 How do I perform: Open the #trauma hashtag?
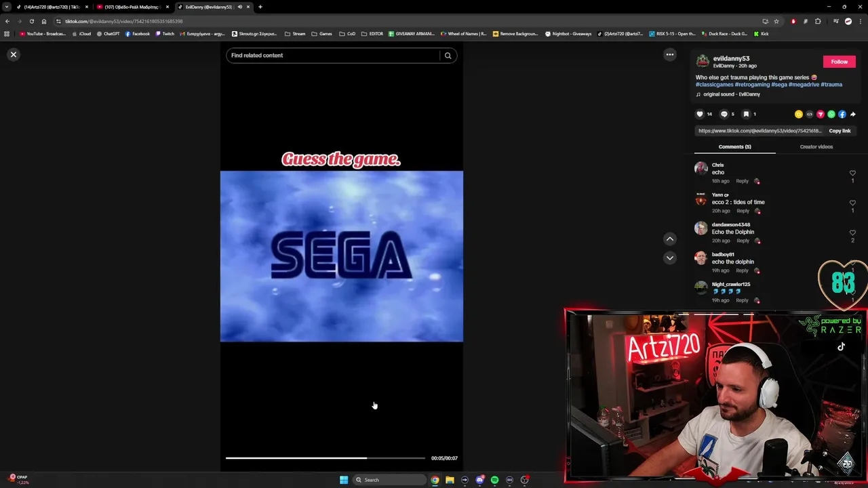coord(831,85)
